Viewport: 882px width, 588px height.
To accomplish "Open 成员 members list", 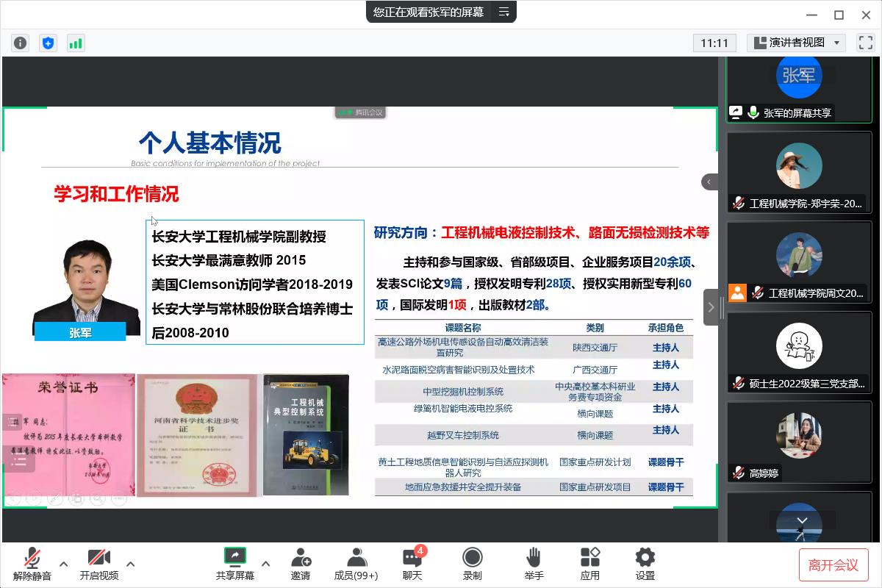I will tap(356, 563).
